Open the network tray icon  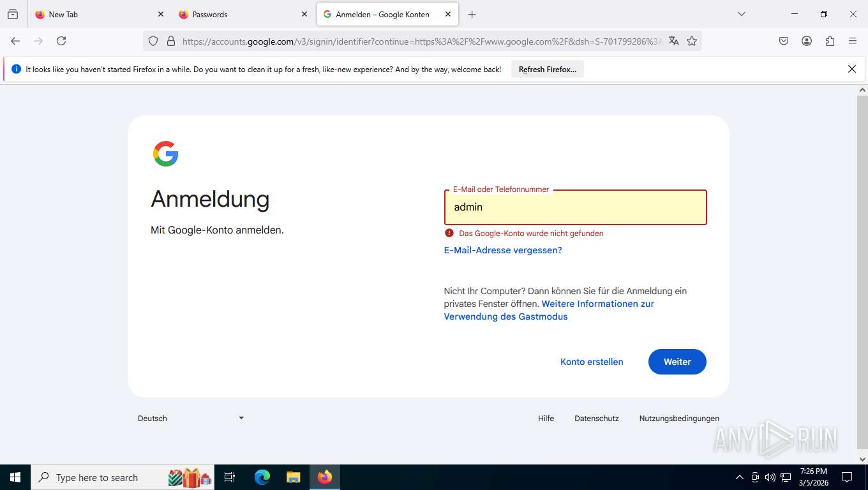coord(786,477)
